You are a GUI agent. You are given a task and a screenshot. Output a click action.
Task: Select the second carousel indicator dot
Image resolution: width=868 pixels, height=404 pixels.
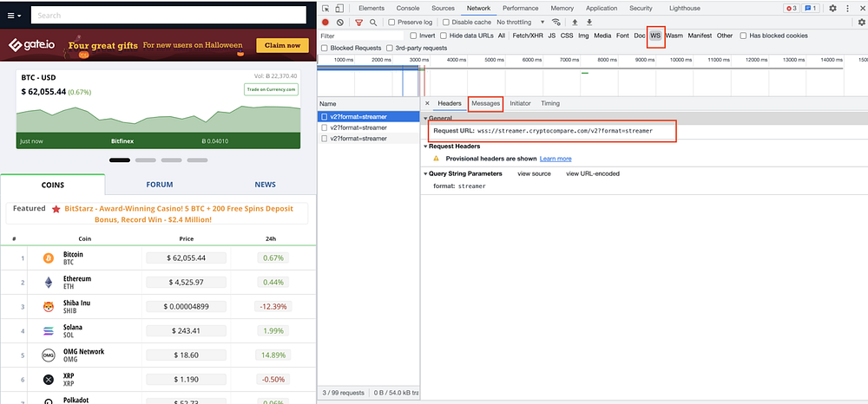(146, 160)
